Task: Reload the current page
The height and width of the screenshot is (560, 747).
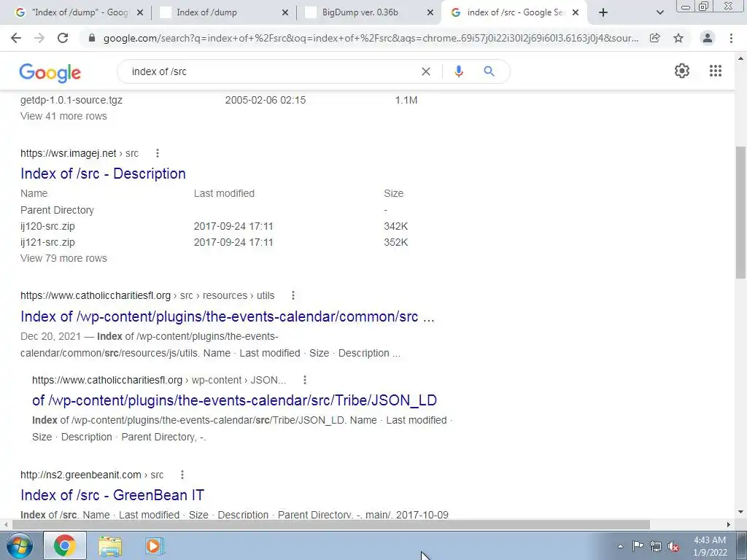Action: point(63,38)
